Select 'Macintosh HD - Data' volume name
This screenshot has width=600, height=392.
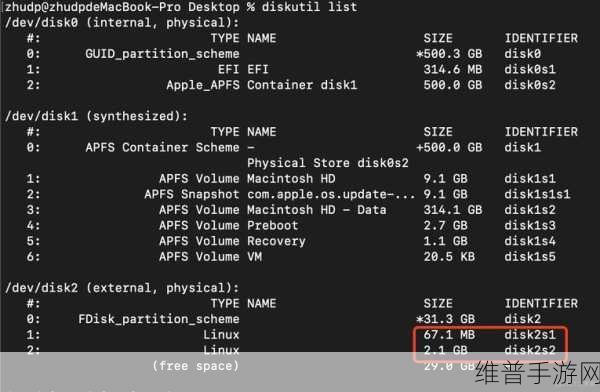pos(316,210)
